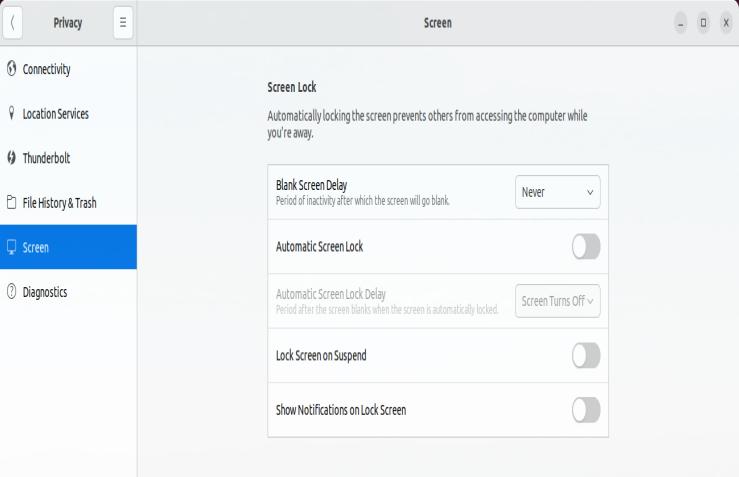Go back using the header arrow
This screenshot has height=477, width=739.
click(12, 23)
